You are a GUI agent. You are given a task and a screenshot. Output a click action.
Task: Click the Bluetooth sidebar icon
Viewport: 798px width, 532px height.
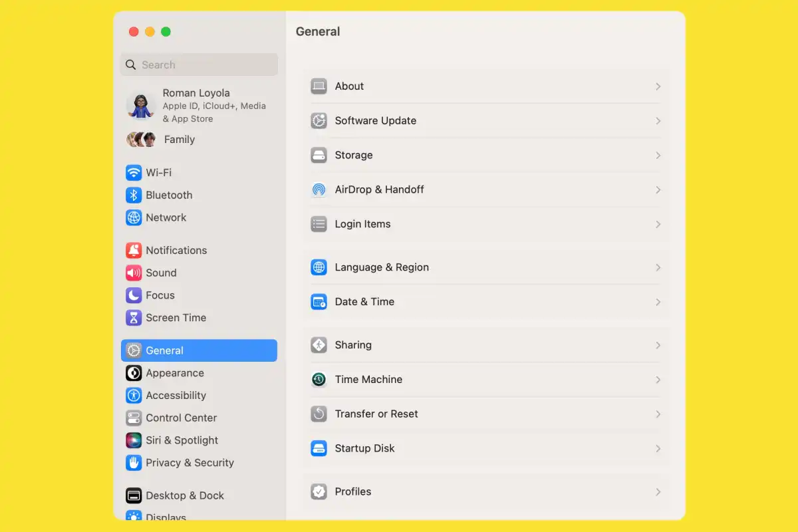134,195
